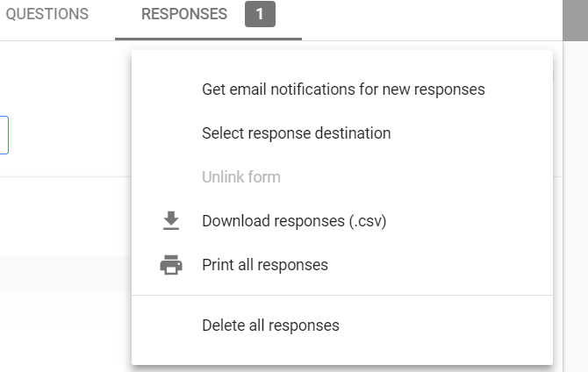This screenshot has width=588, height=372.
Task: Switch to the QUESTIONS tab
Action: (x=47, y=14)
